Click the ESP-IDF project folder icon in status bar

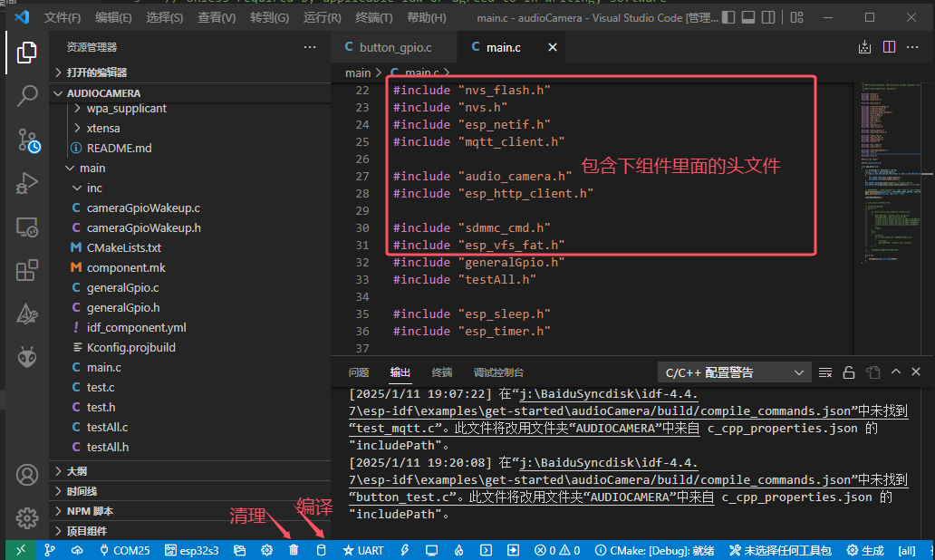click(x=240, y=550)
